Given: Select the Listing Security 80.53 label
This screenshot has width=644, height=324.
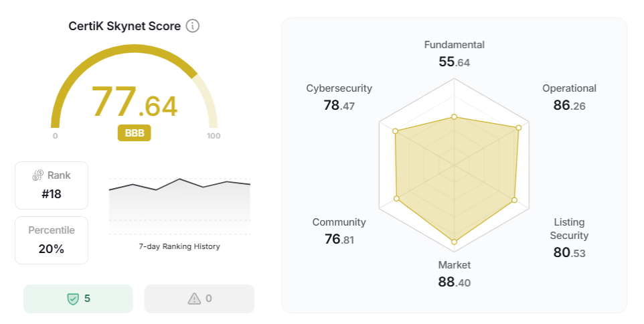Looking at the screenshot, I should 569,238.
